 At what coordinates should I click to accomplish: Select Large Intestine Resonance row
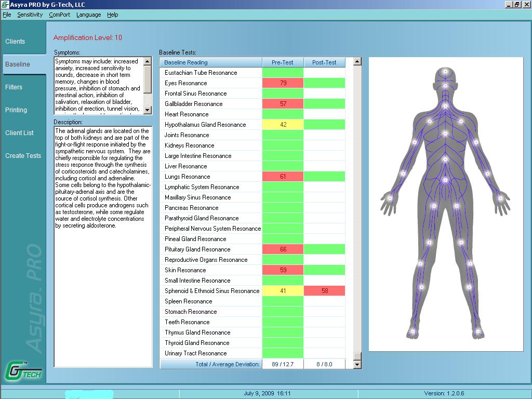click(252, 156)
